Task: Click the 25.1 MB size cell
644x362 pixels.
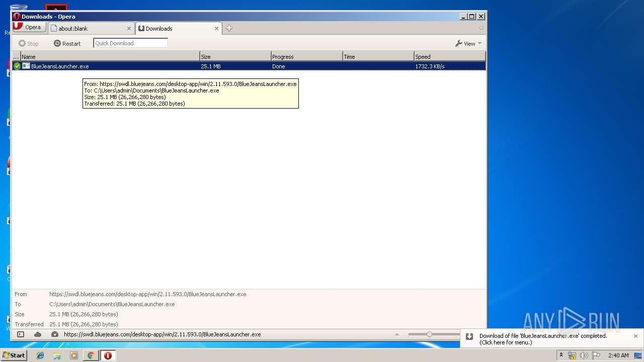Action: coord(211,66)
